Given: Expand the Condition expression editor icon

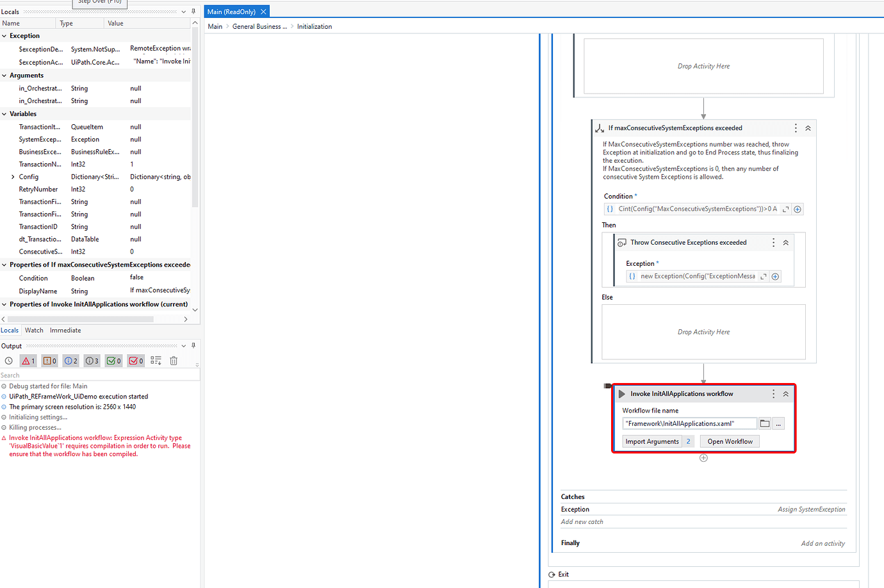Looking at the screenshot, I should click(786, 209).
